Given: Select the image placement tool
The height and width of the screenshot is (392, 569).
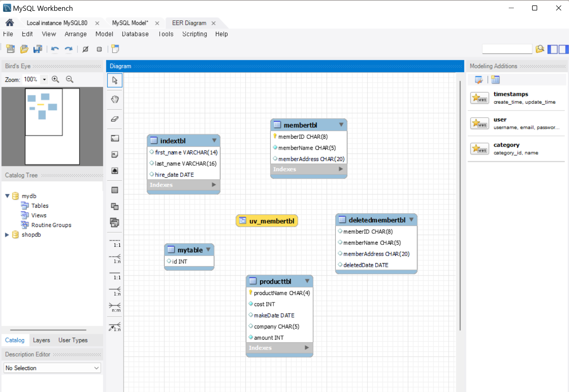Looking at the screenshot, I should 115,170.
